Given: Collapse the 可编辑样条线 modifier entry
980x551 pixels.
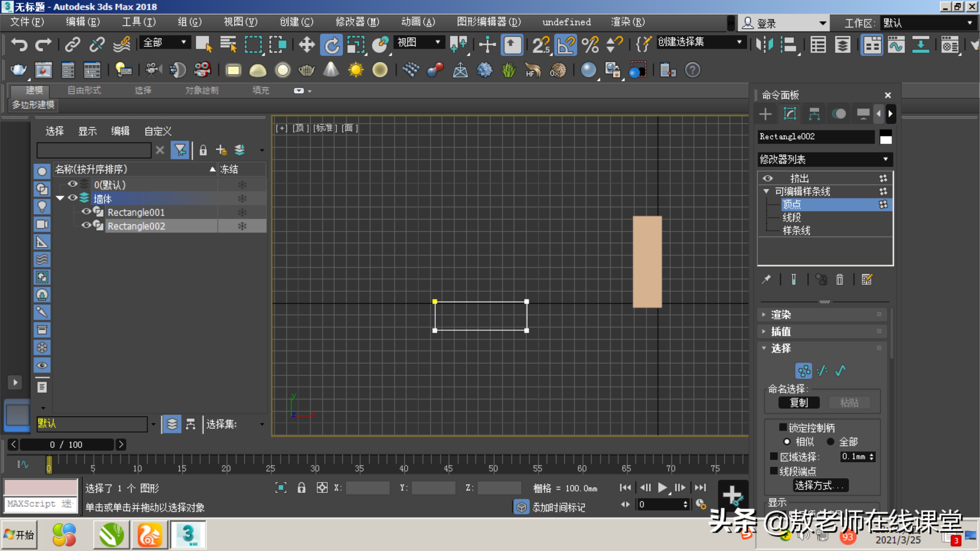Looking at the screenshot, I should point(766,191).
